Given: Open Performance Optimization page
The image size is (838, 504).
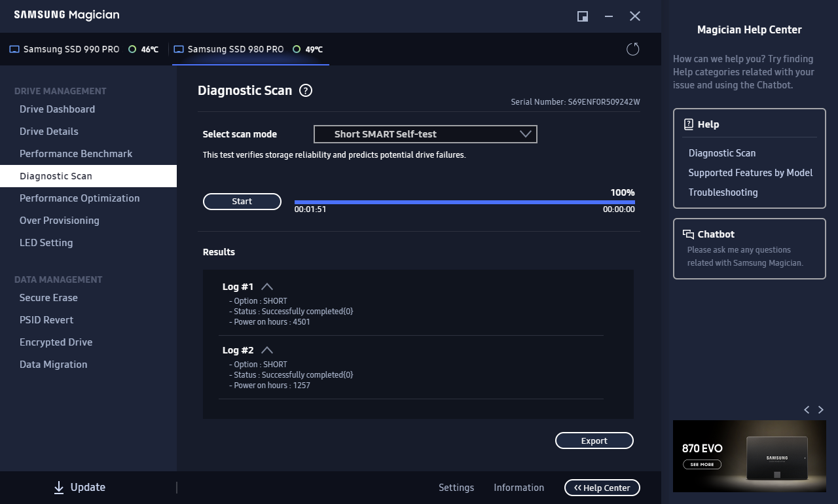Looking at the screenshot, I should [88, 198].
